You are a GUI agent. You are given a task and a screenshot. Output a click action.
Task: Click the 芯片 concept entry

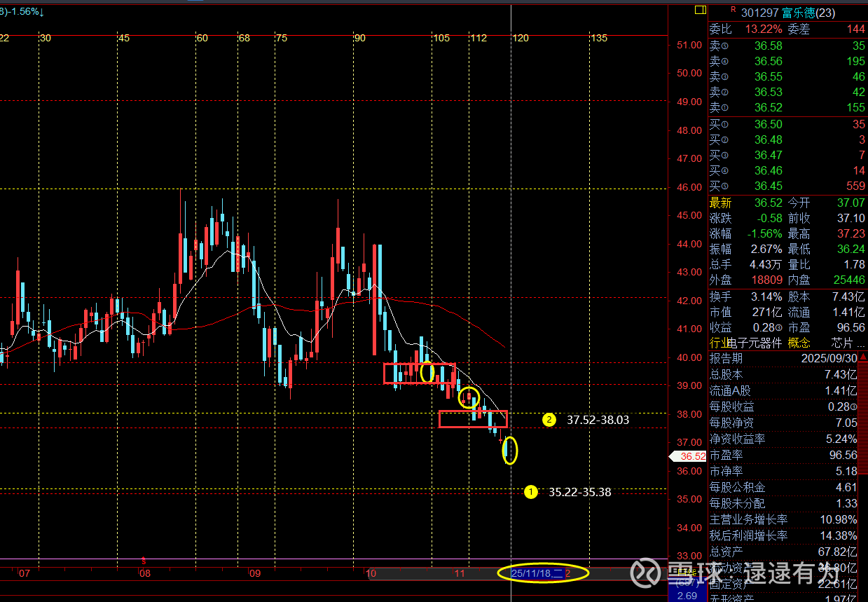point(843,343)
